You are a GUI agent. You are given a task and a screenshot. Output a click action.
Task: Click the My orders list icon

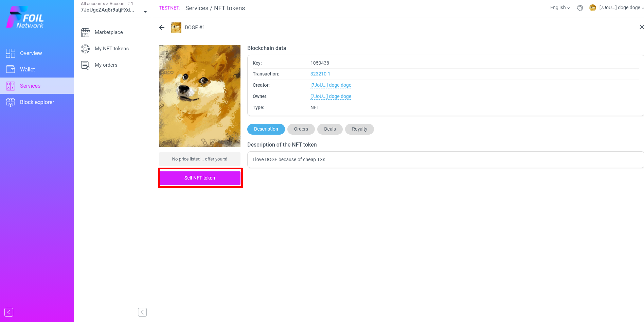click(85, 65)
